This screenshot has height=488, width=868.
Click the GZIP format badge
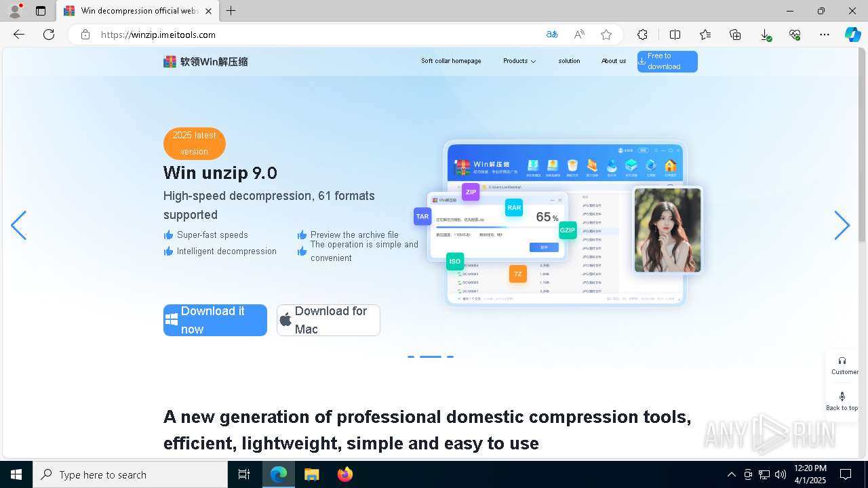click(x=568, y=230)
